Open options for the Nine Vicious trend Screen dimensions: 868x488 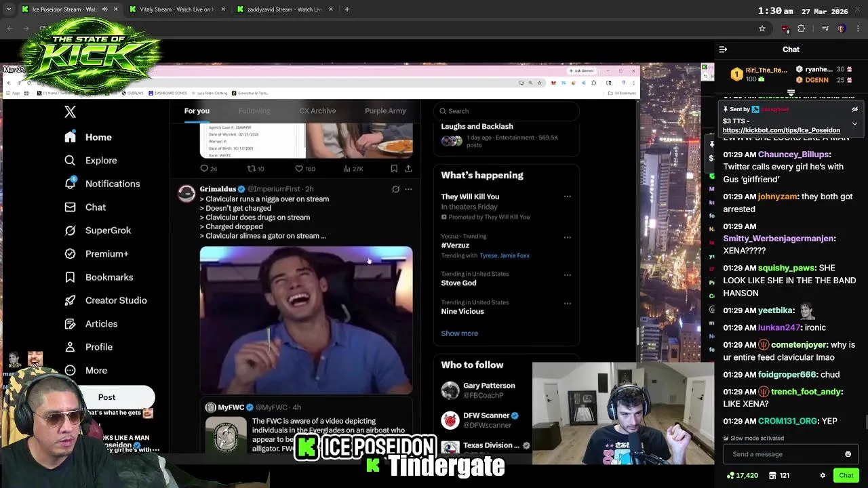click(568, 304)
